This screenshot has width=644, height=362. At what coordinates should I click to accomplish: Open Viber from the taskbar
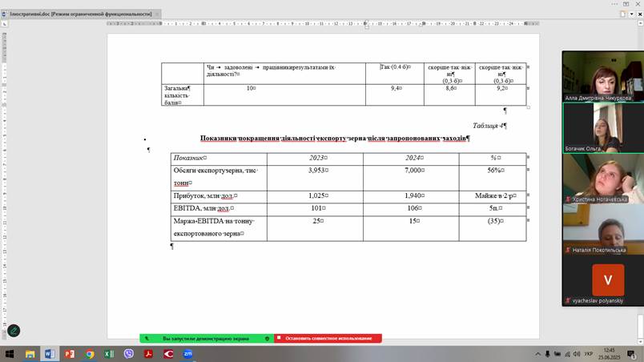tap(129, 353)
